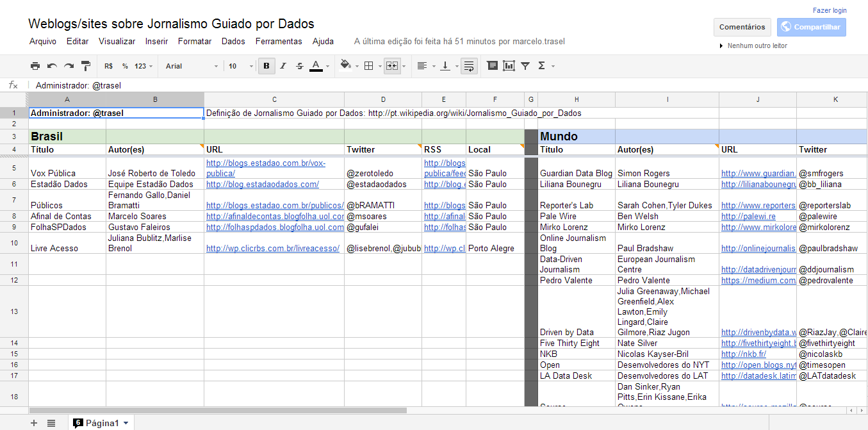The image size is (868, 430).
Task: Open the Formatar menu
Action: tap(195, 42)
